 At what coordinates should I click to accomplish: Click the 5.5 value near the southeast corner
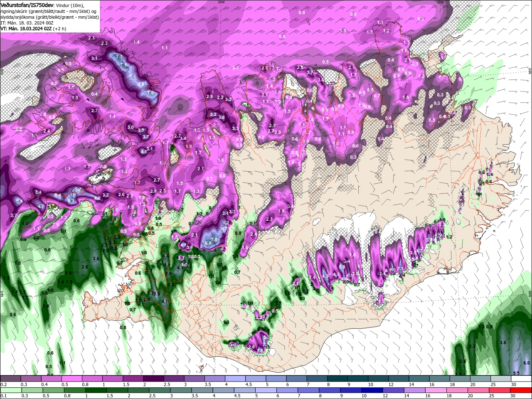pyautogui.click(x=516, y=373)
